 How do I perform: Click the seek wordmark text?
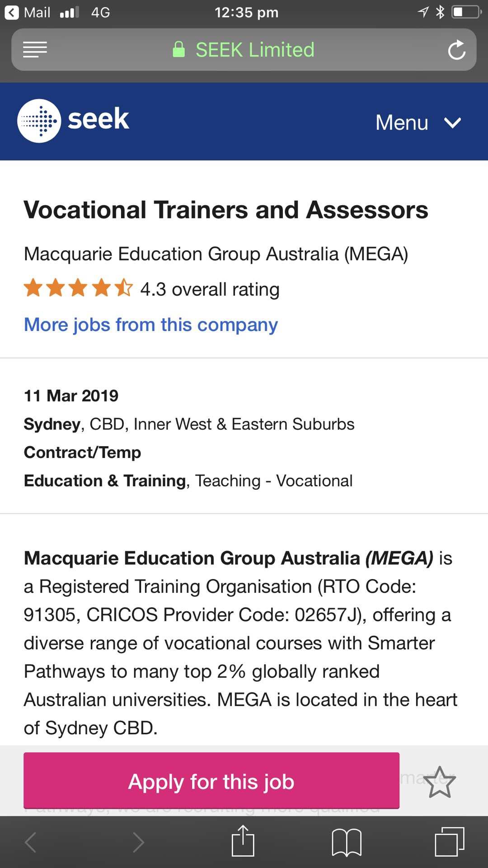click(99, 119)
